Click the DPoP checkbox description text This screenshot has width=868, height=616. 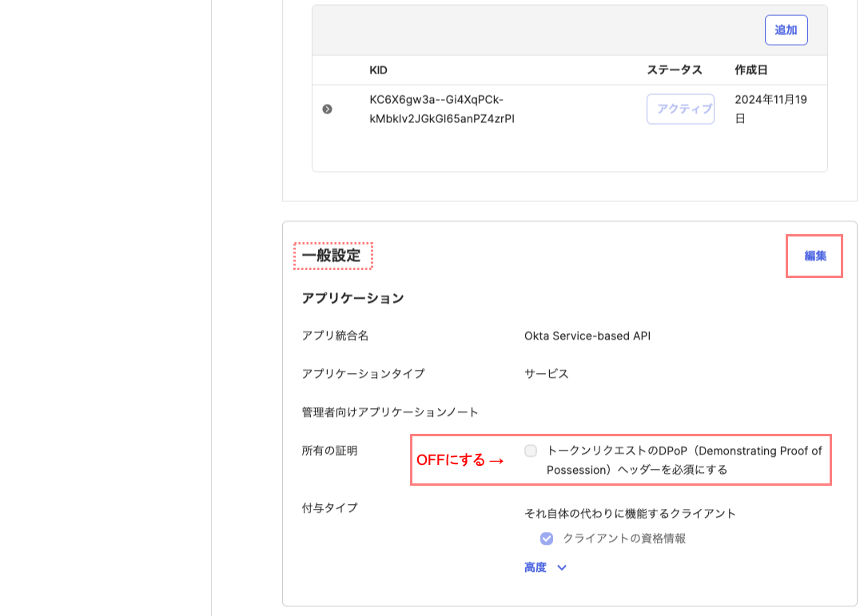(x=683, y=460)
